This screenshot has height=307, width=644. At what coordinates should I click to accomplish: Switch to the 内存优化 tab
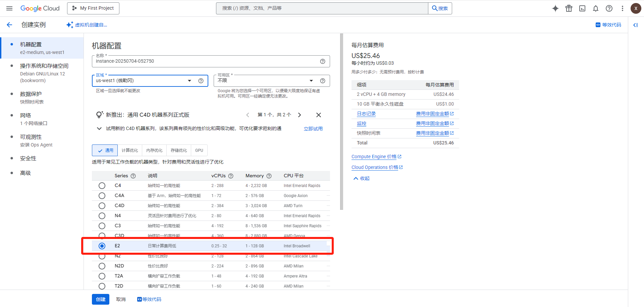(154, 150)
